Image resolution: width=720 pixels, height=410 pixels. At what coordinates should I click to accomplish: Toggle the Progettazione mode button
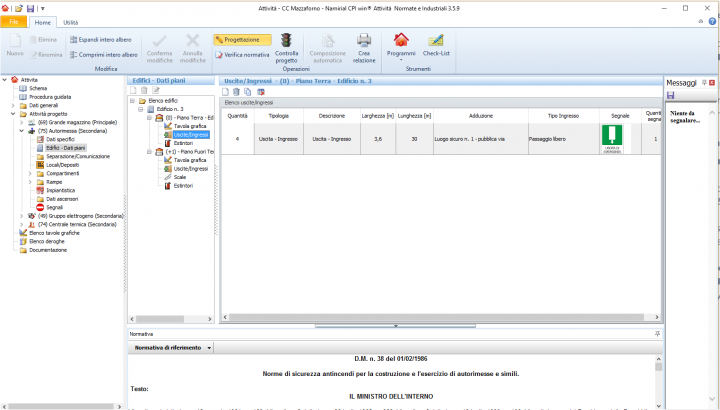[x=241, y=39]
